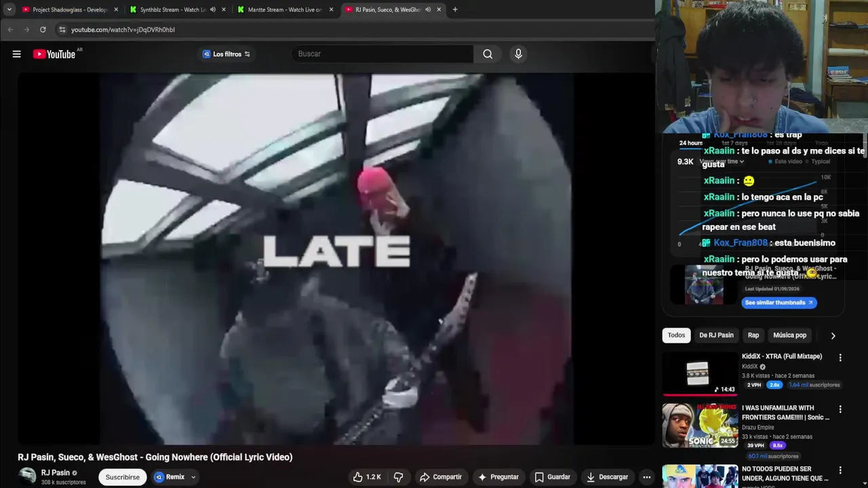This screenshot has width=868, height=488.
Task: Open the more actions three-dot menu
Action: 647,477
